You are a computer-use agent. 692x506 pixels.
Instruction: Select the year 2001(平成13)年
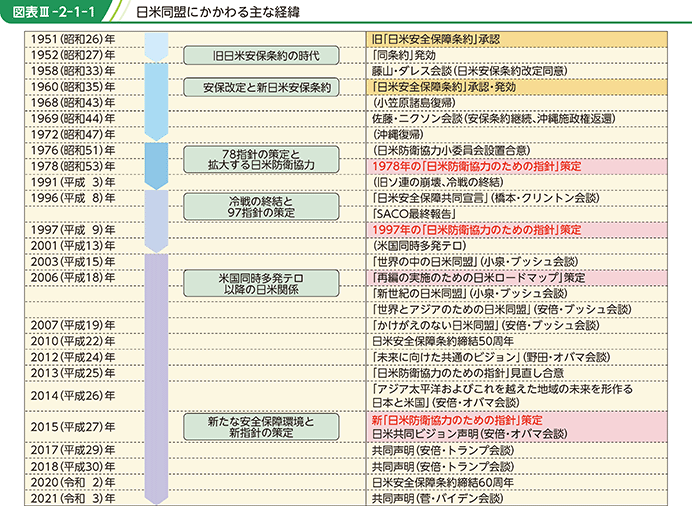[73, 246]
